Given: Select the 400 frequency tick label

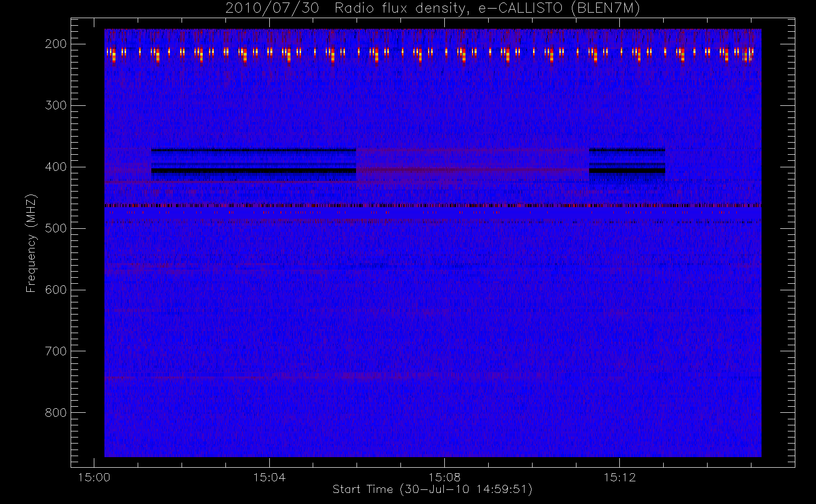Looking at the screenshot, I should [56, 167].
